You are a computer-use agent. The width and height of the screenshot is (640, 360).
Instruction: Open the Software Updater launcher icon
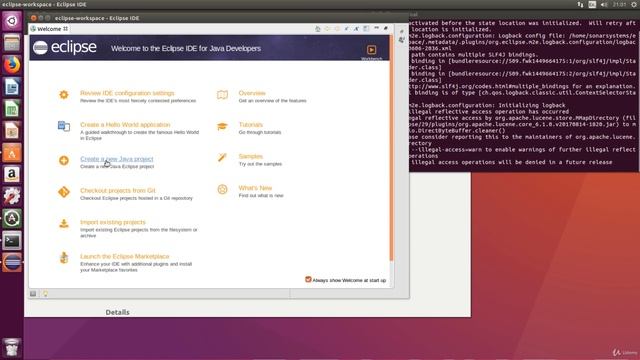pos(12,218)
